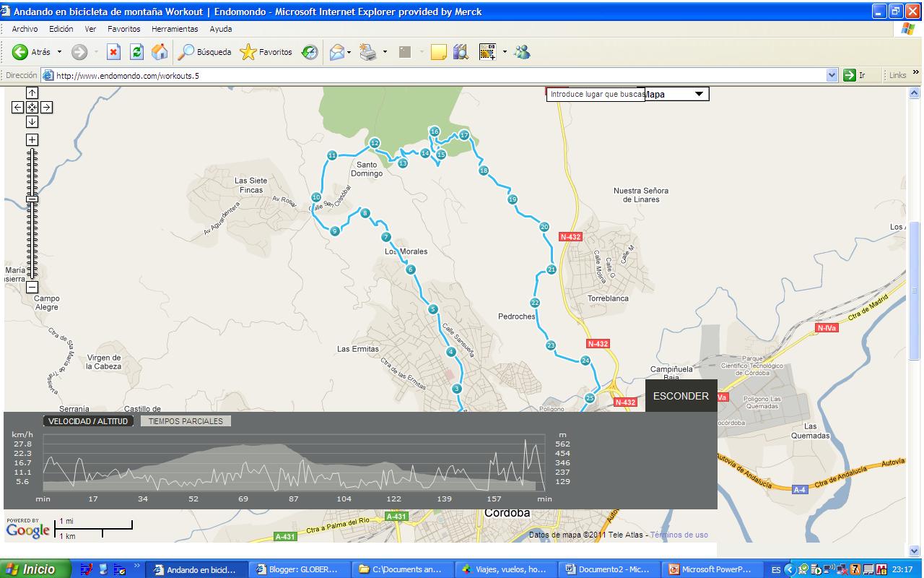This screenshot has height=578, width=924.
Task: Zoom out on the map
Action: 32,288
